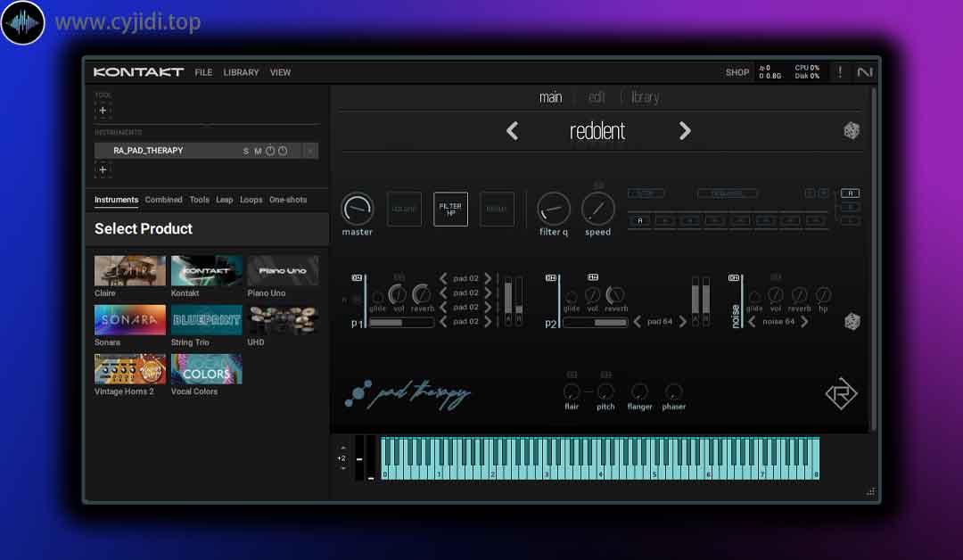963x560 pixels.
Task: Click the phaser knob
Action: click(x=673, y=391)
